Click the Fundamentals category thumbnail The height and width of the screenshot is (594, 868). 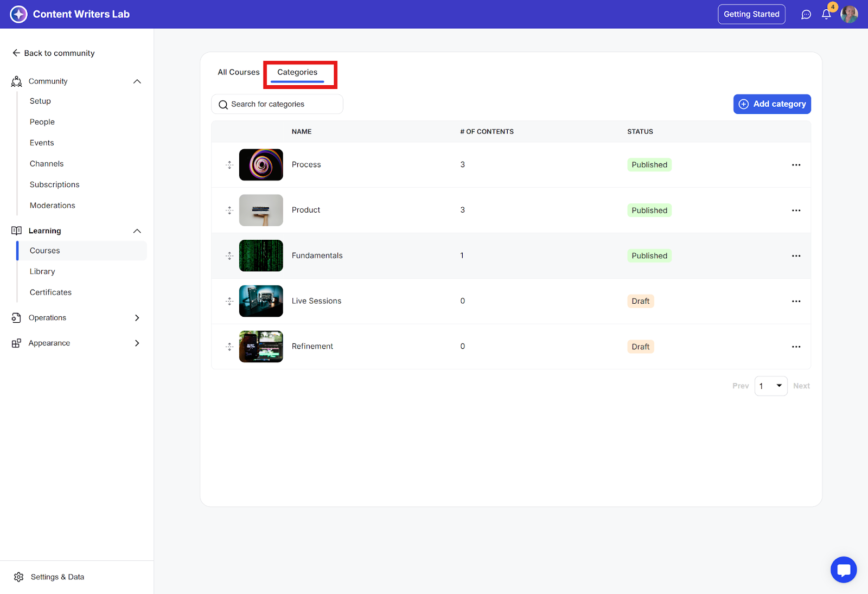point(261,256)
